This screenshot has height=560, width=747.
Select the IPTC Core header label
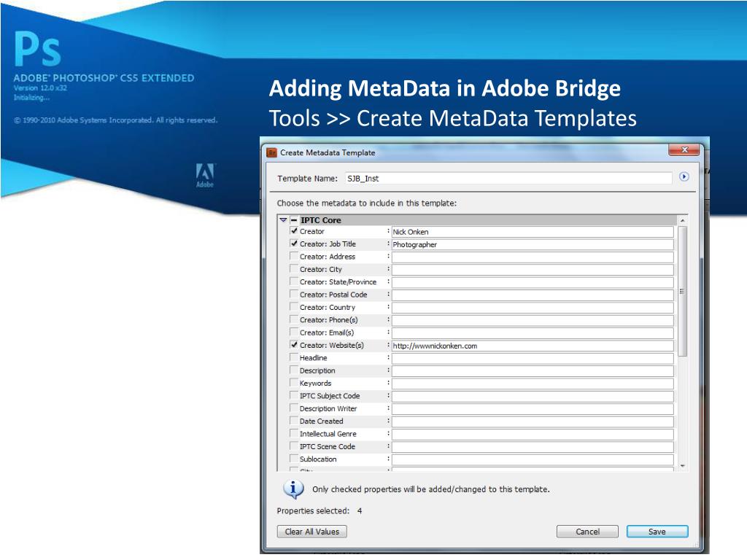(x=321, y=220)
